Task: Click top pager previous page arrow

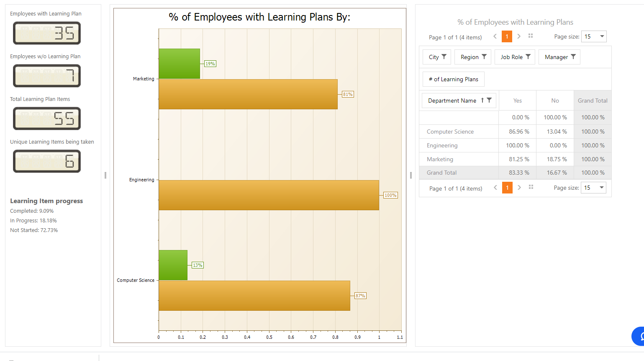Action: [x=495, y=36]
